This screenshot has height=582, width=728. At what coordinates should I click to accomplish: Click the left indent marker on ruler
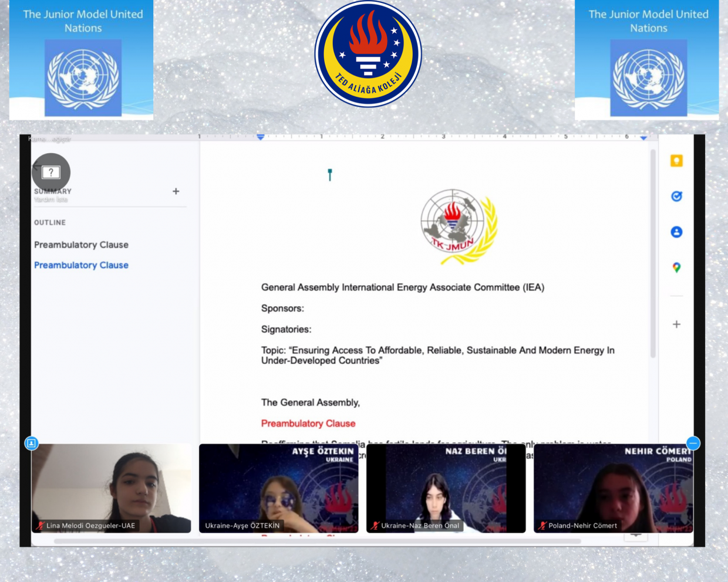pyautogui.click(x=260, y=137)
